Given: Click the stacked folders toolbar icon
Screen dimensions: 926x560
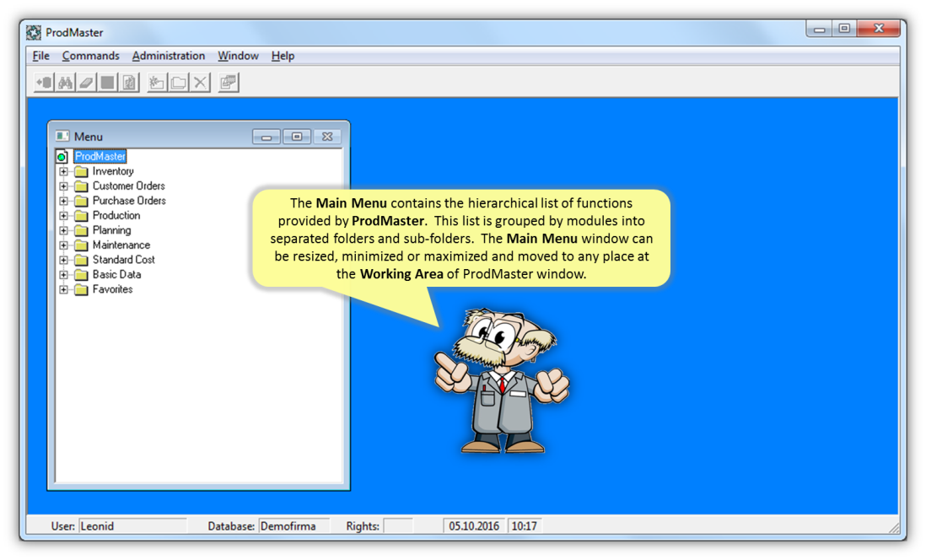Looking at the screenshot, I should tap(178, 83).
